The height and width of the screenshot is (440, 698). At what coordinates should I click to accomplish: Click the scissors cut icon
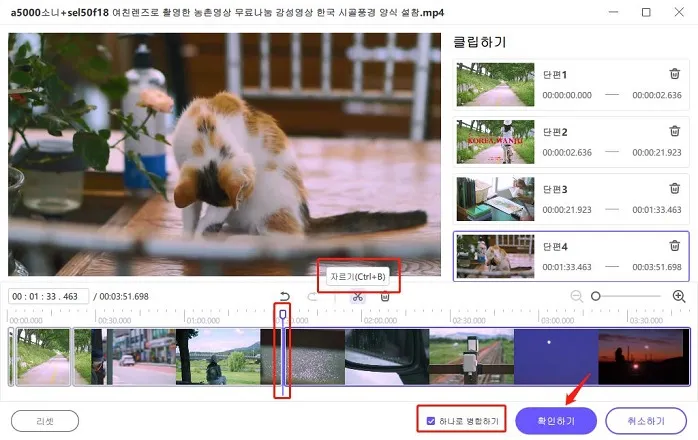358,297
